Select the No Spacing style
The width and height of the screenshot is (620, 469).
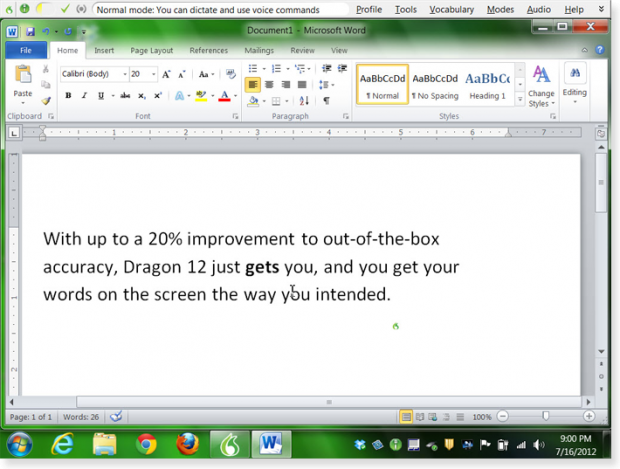tap(435, 85)
